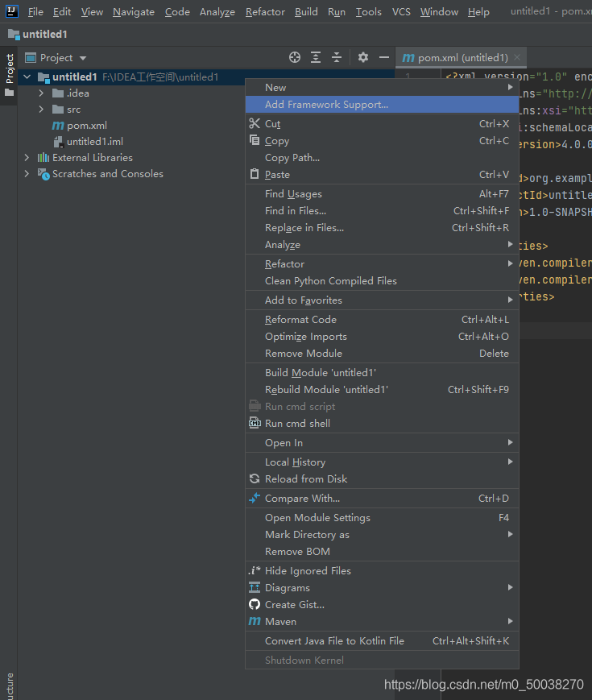Expand External Libraries node
Viewport: 592px width, 700px height.
coord(27,158)
